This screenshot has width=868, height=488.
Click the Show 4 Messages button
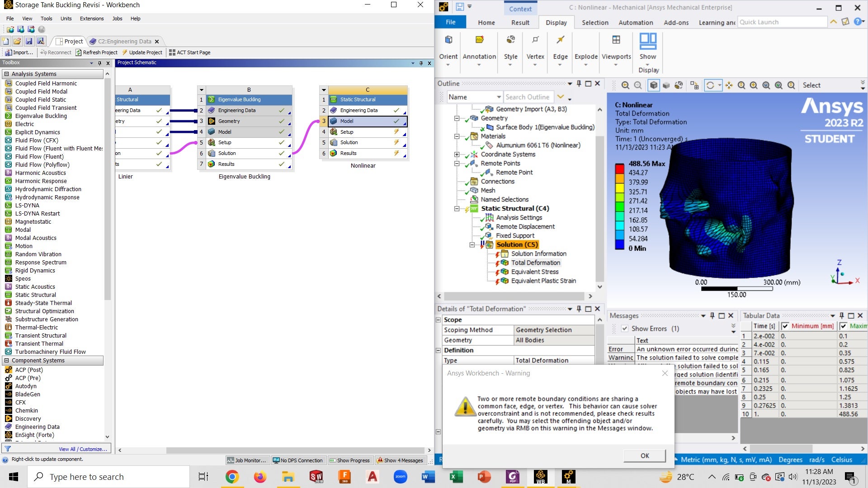point(400,460)
